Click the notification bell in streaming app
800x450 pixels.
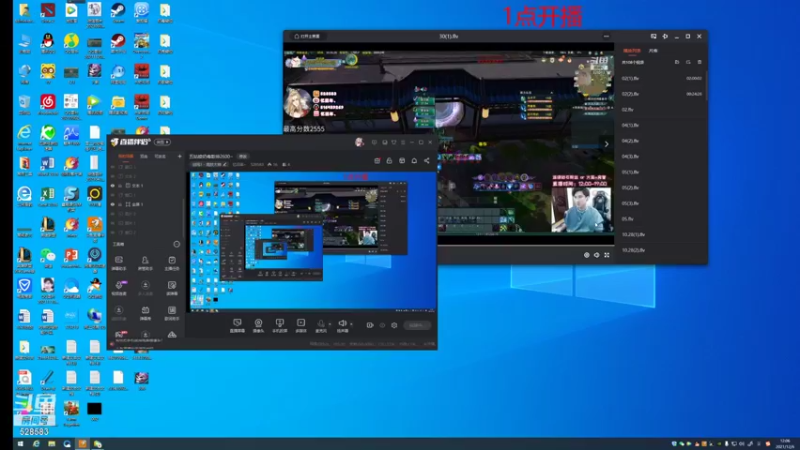(x=414, y=161)
